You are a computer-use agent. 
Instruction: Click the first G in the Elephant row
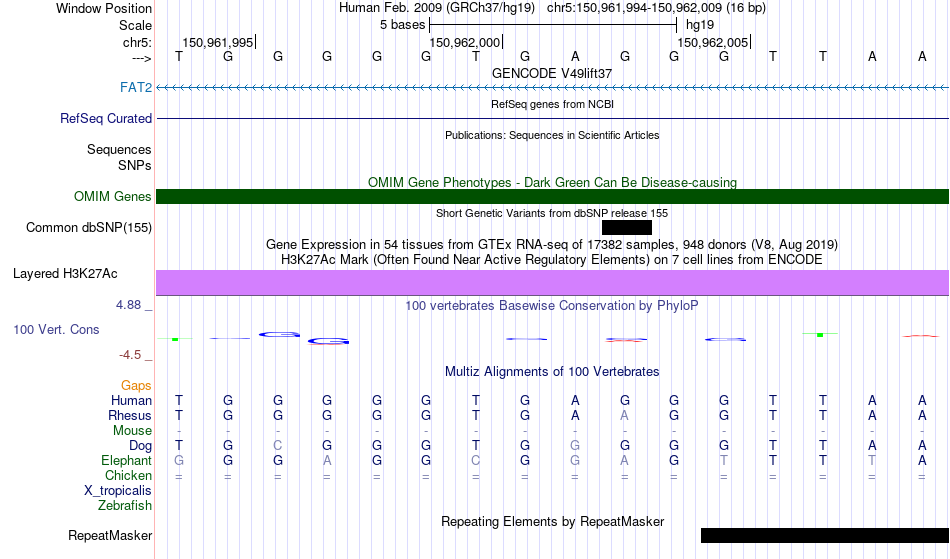[x=179, y=460]
